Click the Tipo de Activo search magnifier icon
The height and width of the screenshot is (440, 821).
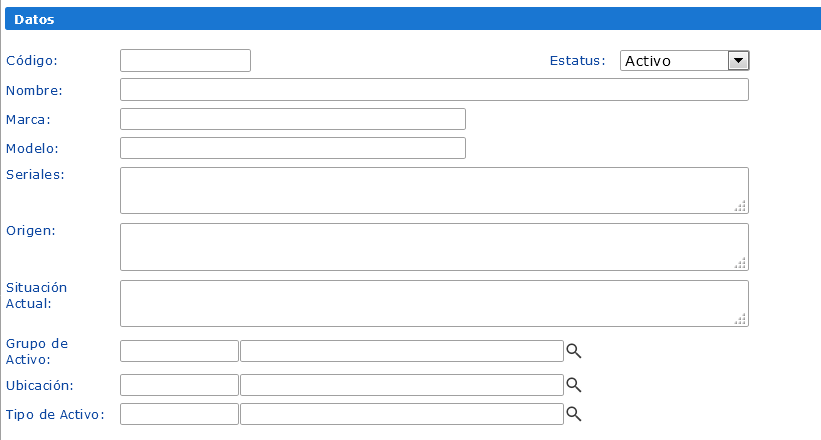pos(574,414)
